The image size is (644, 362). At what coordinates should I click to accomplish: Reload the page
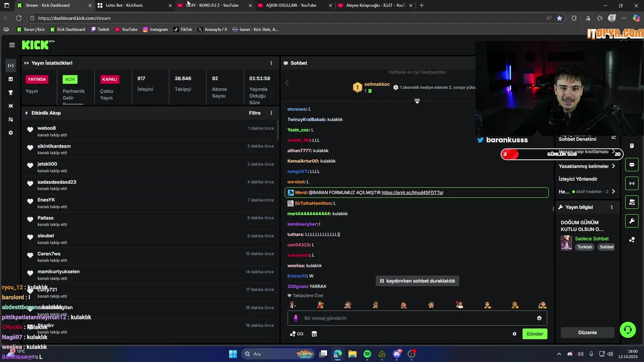click(19, 18)
